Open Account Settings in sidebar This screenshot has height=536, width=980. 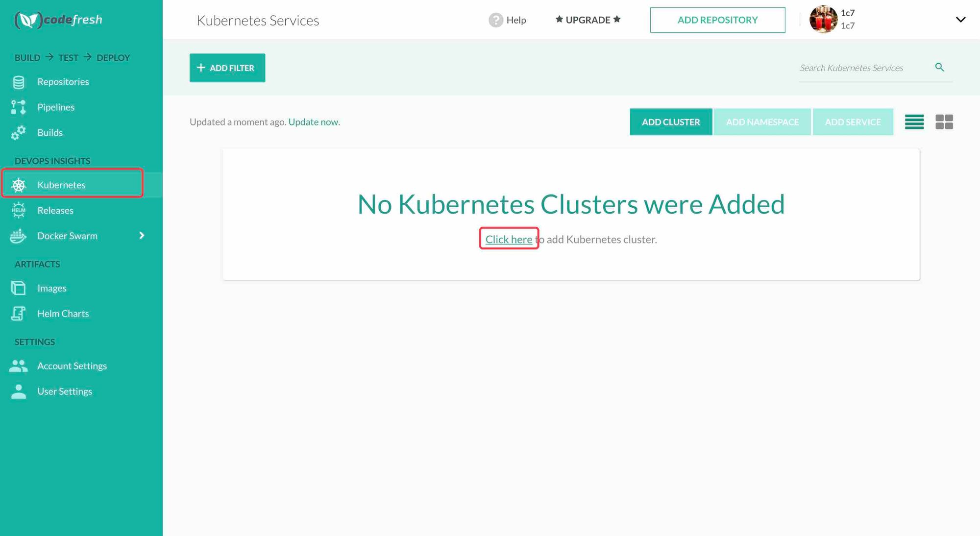click(72, 366)
